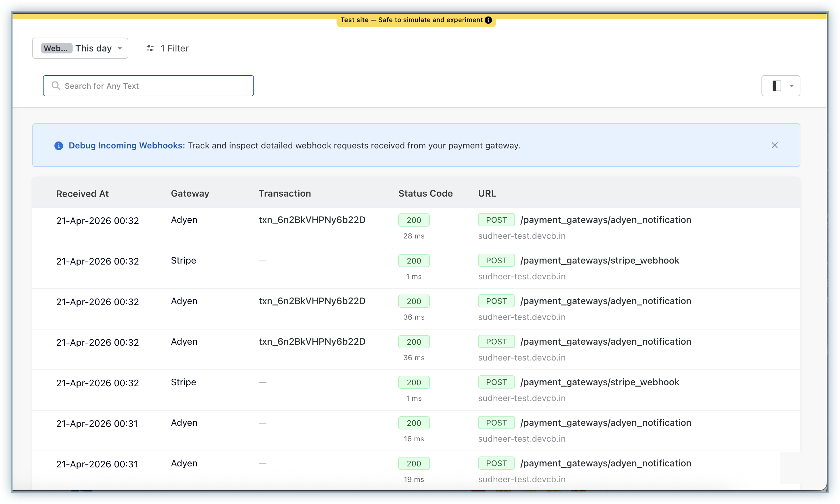Click the POST badge on the first Stripe row
Viewport: 840px width, 504px height.
click(496, 260)
